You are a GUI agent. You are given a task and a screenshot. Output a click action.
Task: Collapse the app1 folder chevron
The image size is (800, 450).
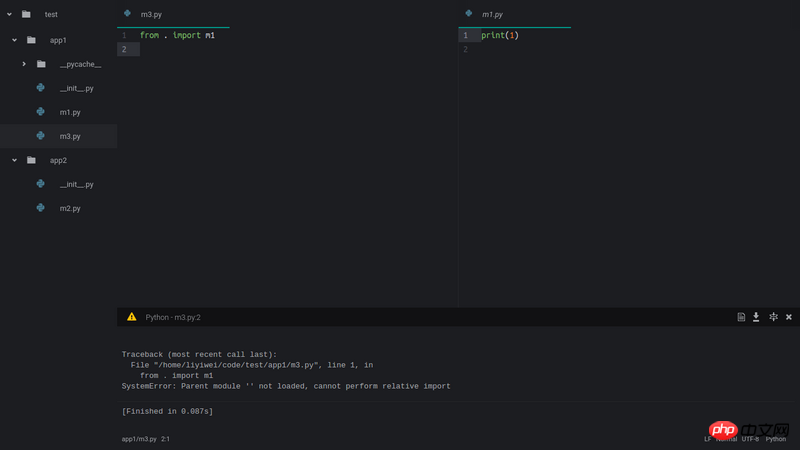tap(15, 40)
